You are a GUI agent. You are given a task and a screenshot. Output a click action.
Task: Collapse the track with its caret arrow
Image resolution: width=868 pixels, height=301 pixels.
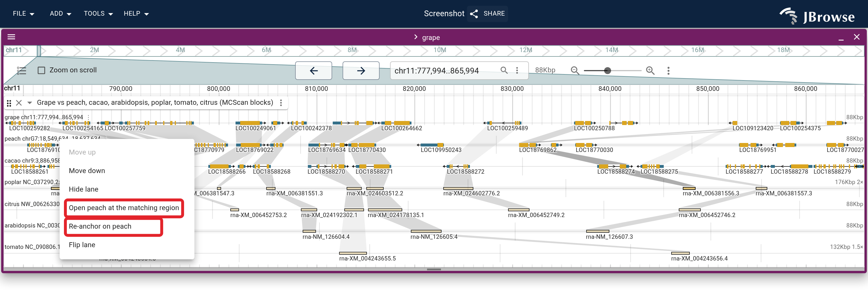[29, 103]
